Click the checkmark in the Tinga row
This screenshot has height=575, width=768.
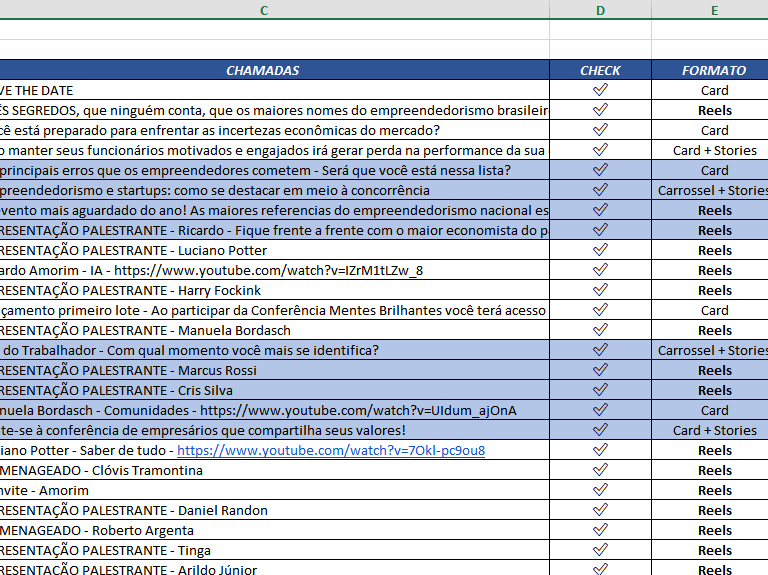point(600,550)
